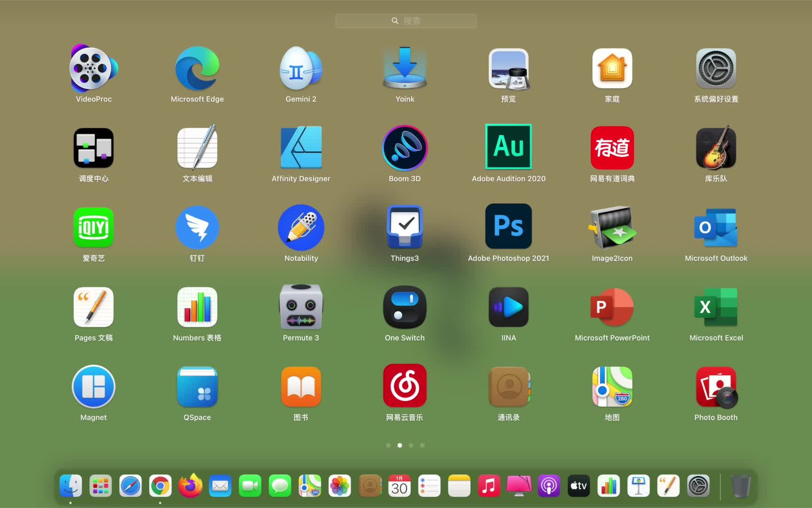Launch 网易云音乐 music app
This screenshot has height=508, width=812.
pyautogui.click(x=405, y=386)
